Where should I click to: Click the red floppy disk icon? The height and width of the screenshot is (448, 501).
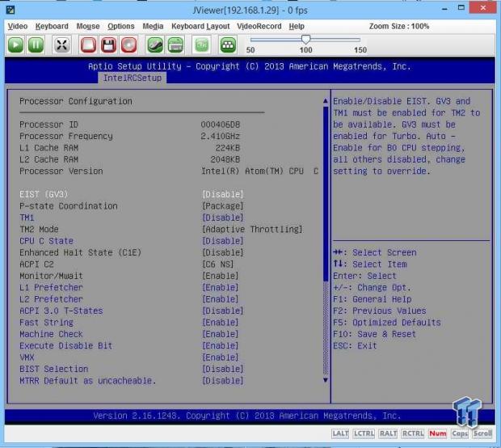click(108, 44)
